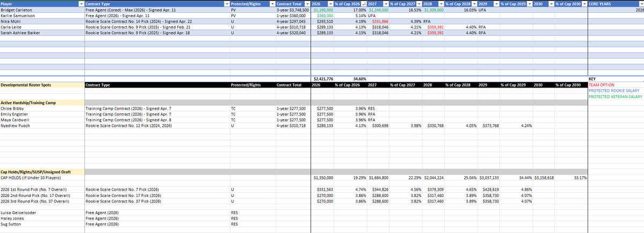Open the 2029 column filter dropdown

pyautogui.click(x=496, y=4)
